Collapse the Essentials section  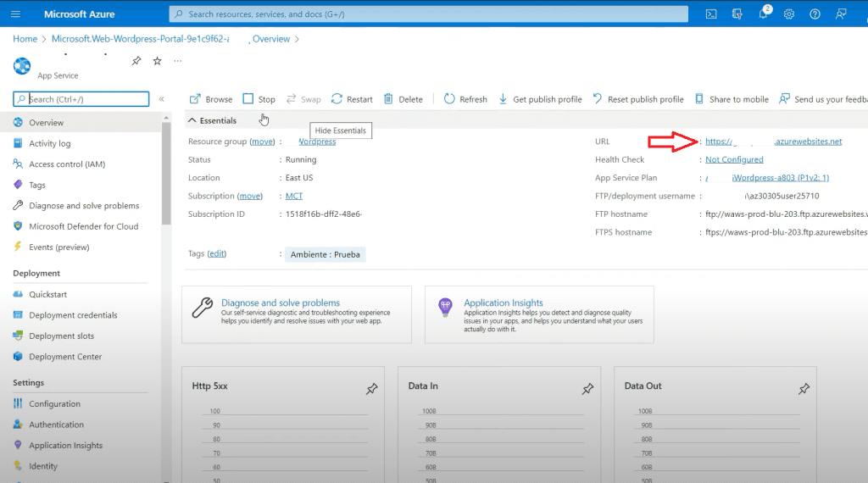tap(213, 120)
